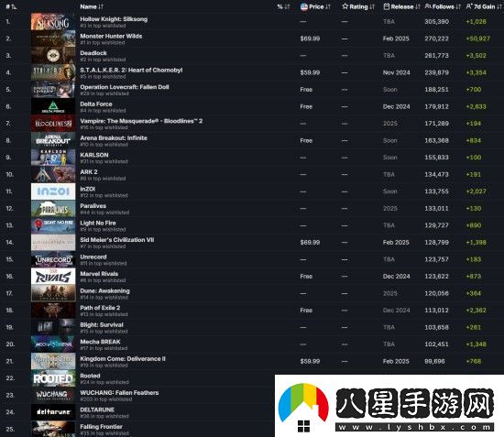Click Silksong follows count 305,390

[x=436, y=21]
